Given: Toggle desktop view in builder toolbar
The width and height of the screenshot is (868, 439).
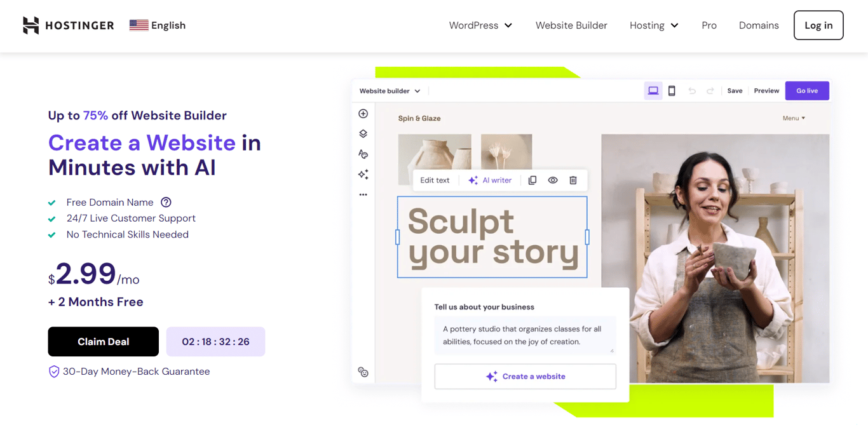Looking at the screenshot, I should [653, 90].
